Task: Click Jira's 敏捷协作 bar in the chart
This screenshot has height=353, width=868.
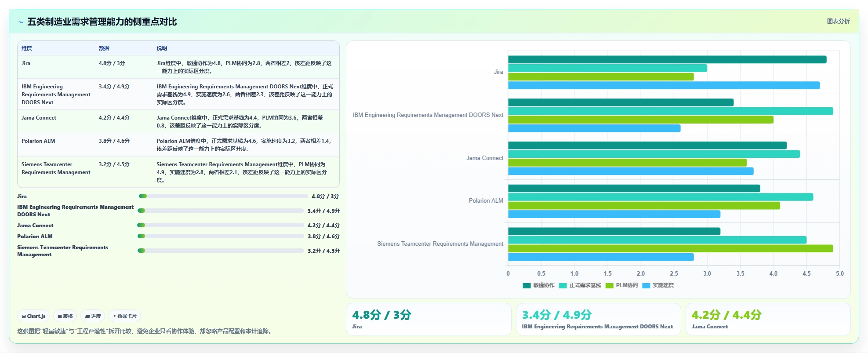Action: click(x=667, y=59)
